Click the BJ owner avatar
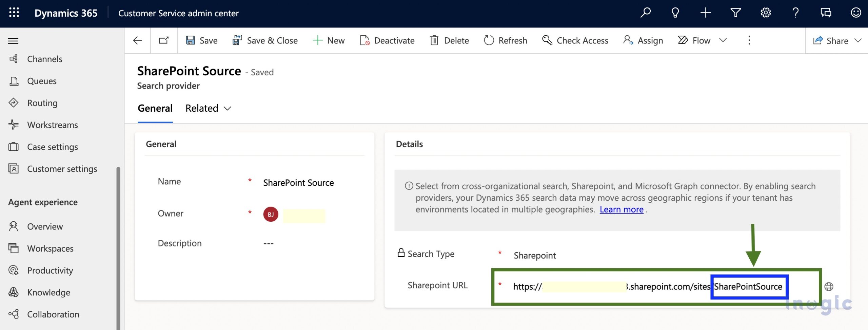Screen dimensions: 868x330 (271, 214)
